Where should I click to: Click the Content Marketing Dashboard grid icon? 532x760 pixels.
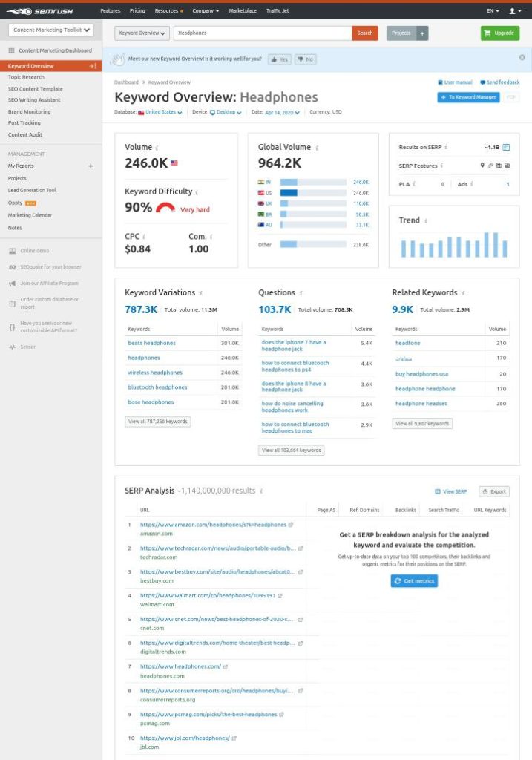12,50
